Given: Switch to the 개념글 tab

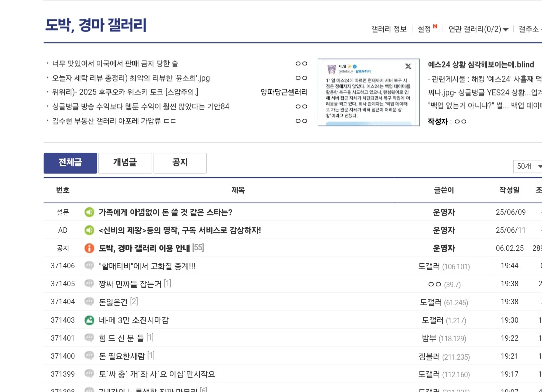Looking at the screenshot, I should [125, 163].
